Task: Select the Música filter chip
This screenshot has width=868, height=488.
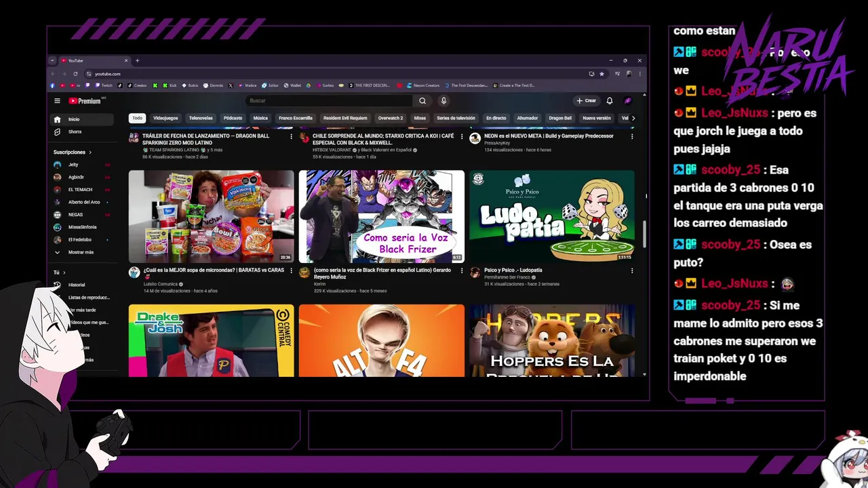Action: point(260,118)
